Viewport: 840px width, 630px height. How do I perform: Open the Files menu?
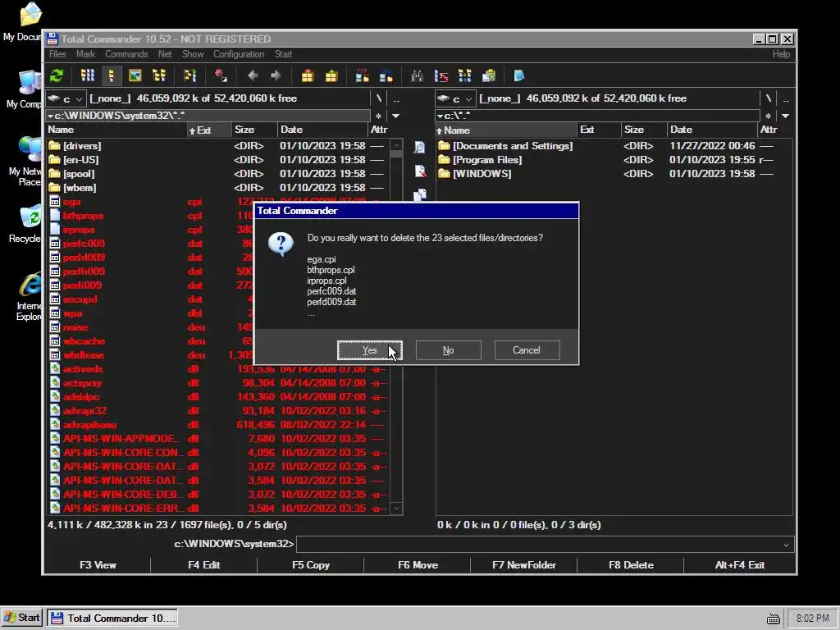point(57,54)
